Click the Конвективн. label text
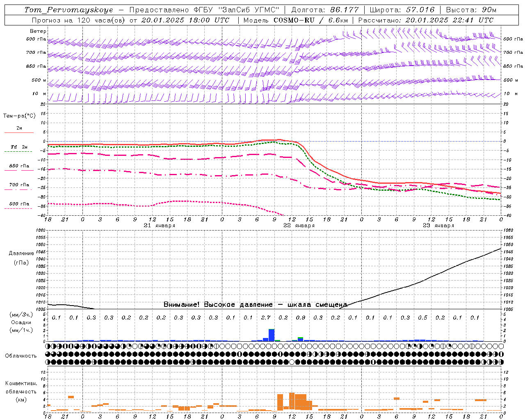This screenshot has height=420, width=525. (x=21, y=383)
